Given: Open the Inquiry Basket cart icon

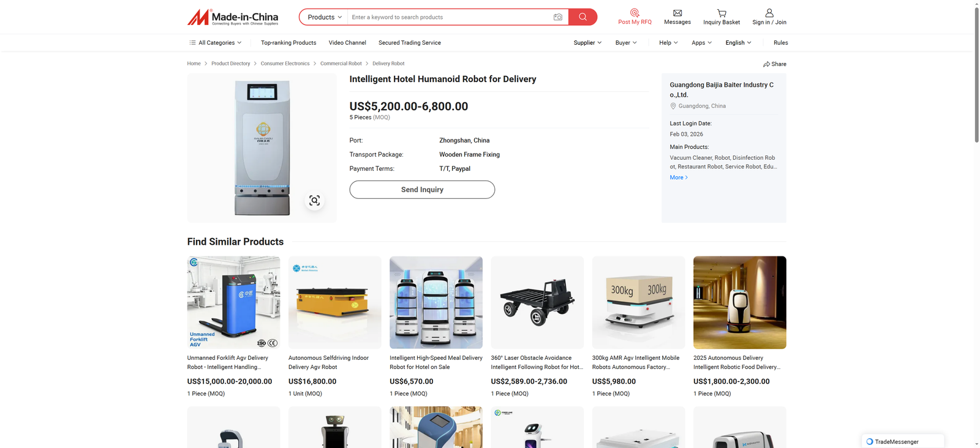Looking at the screenshot, I should point(722,13).
